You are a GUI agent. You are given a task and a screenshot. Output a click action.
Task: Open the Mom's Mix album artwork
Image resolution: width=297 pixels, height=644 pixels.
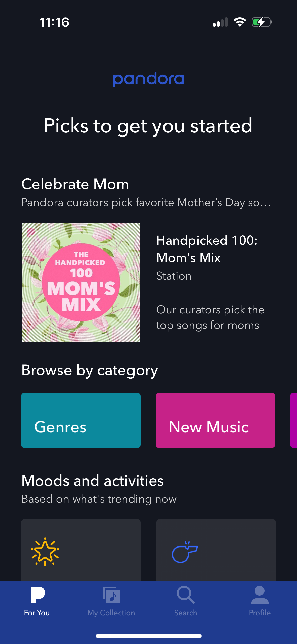(81, 282)
